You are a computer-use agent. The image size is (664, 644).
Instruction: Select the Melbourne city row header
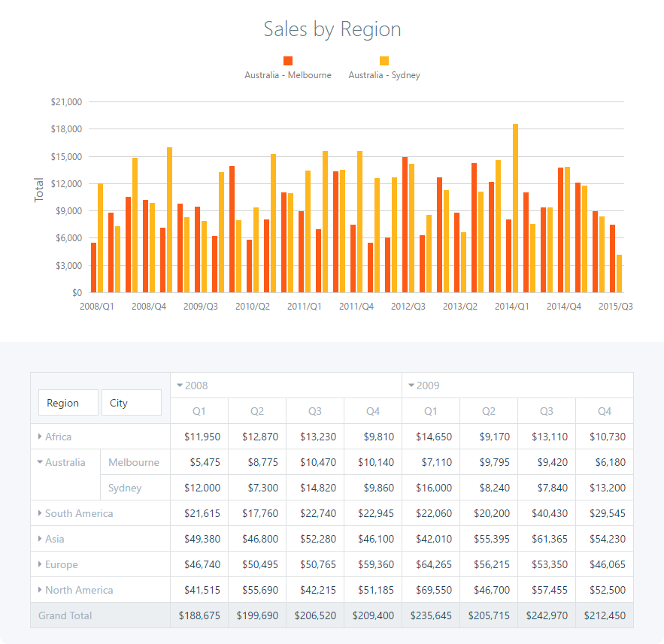135,462
